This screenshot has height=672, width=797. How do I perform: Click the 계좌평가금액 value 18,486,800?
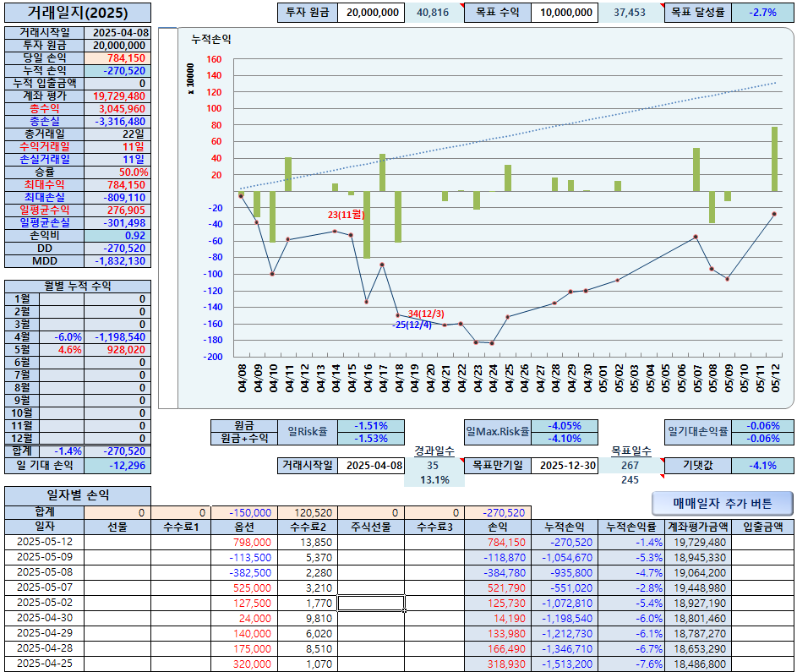tap(698, 664)
